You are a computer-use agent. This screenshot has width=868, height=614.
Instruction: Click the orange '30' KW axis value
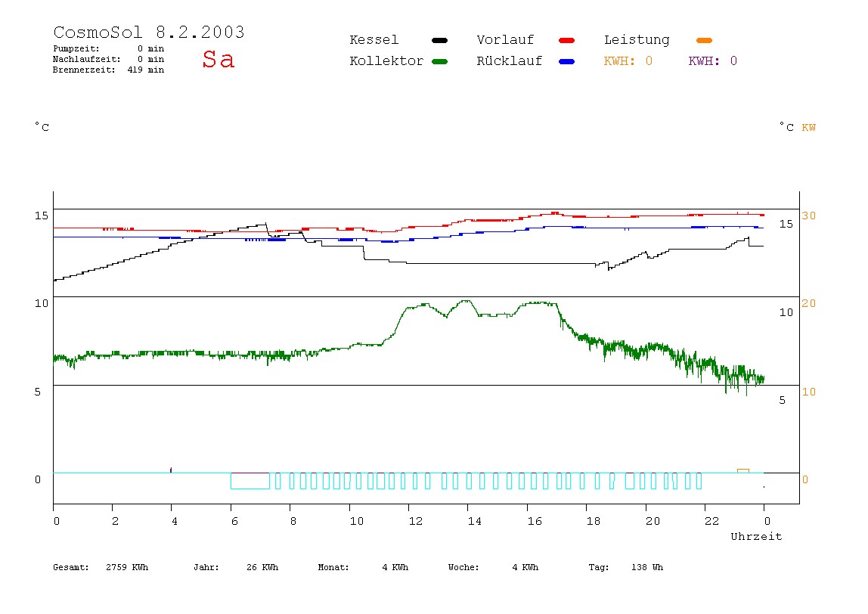(x=809, y=216)
